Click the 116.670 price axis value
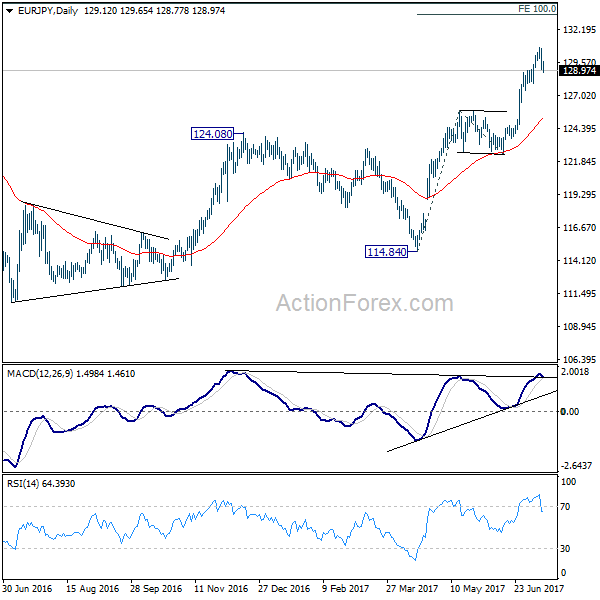 pos(579,228)
